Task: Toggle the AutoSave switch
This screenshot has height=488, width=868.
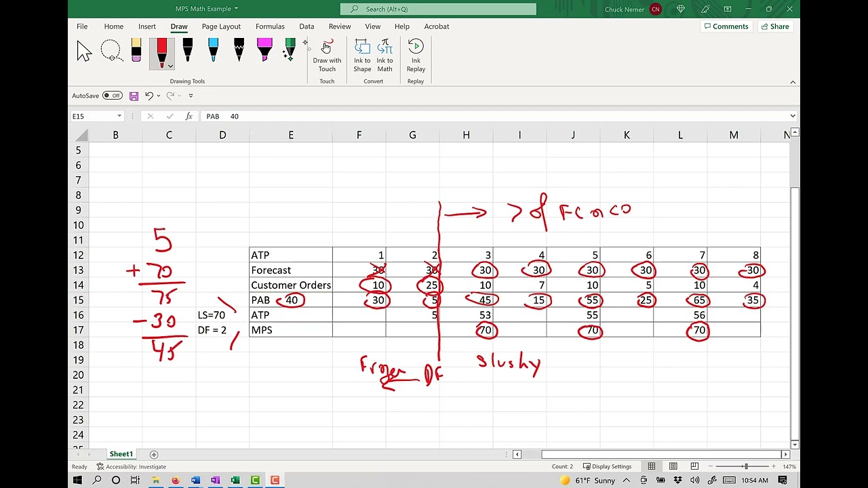Action: (x=113, y=96)
